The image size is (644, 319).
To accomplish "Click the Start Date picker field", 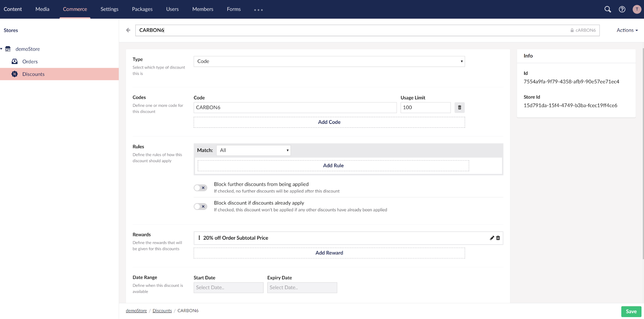I will 228,288.
